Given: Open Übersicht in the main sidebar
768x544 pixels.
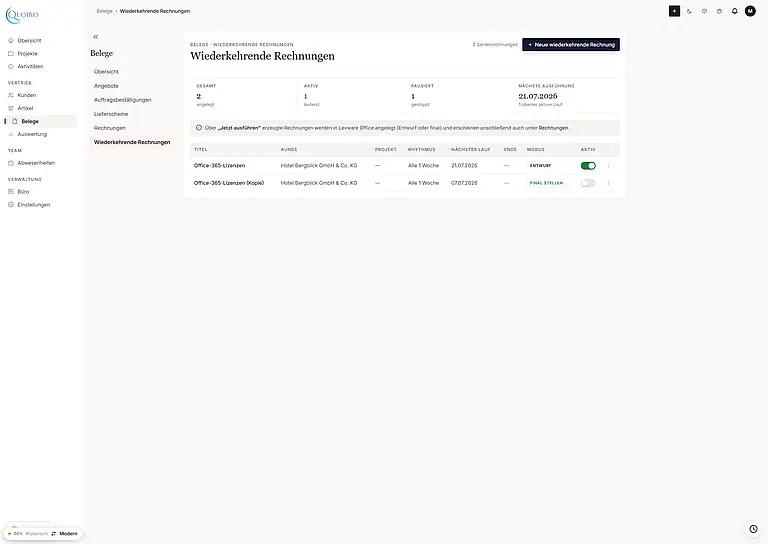Looking at the screenshot, I should click(x=29, y=41).
